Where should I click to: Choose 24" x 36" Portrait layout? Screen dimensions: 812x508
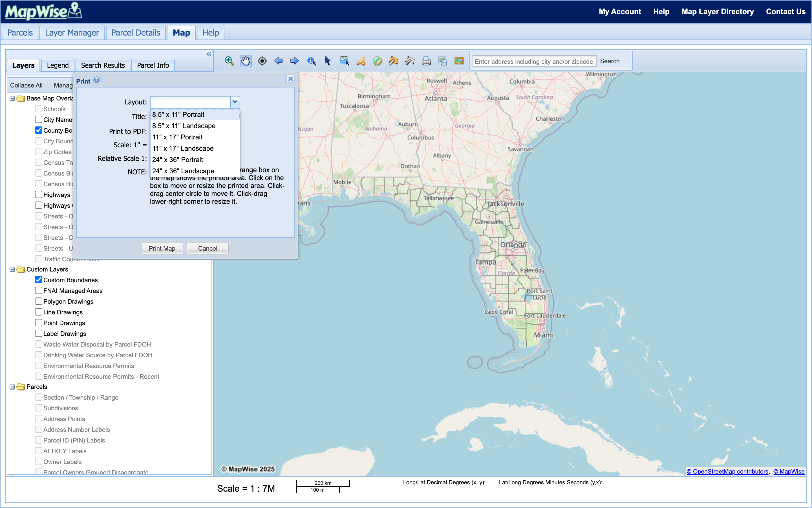click(x=195, y=159)
